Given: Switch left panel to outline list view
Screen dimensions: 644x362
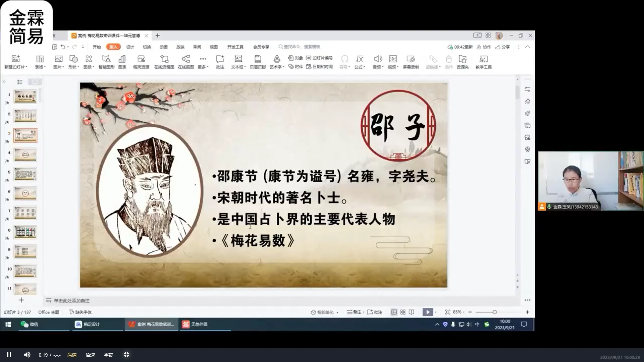Looking at the screenshot, I should point(20,82).
